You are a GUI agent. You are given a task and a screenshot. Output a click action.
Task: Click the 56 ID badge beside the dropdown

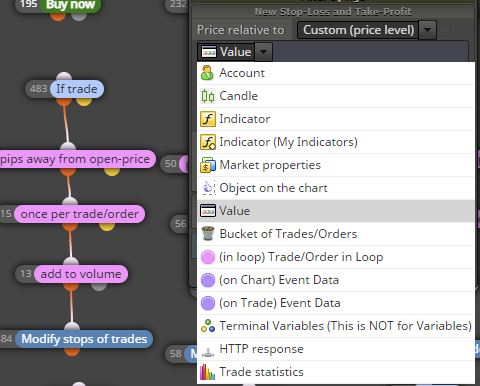pos(180,224)
